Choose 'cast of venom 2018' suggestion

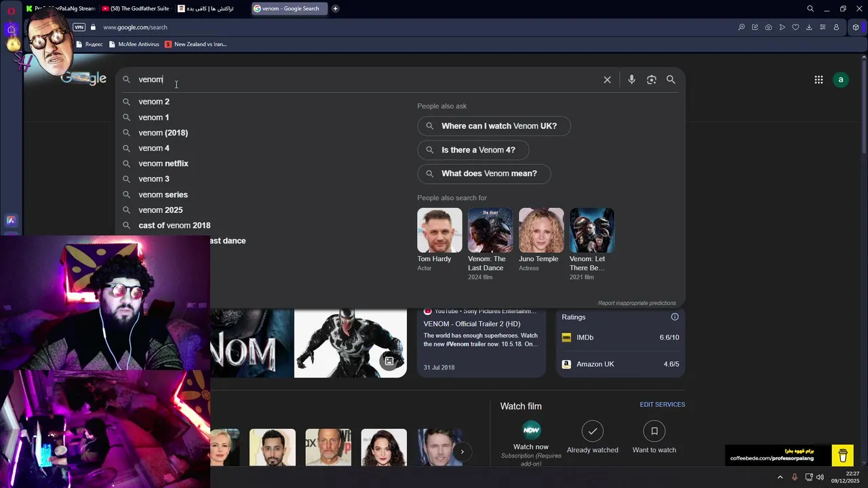coord(174,225)
